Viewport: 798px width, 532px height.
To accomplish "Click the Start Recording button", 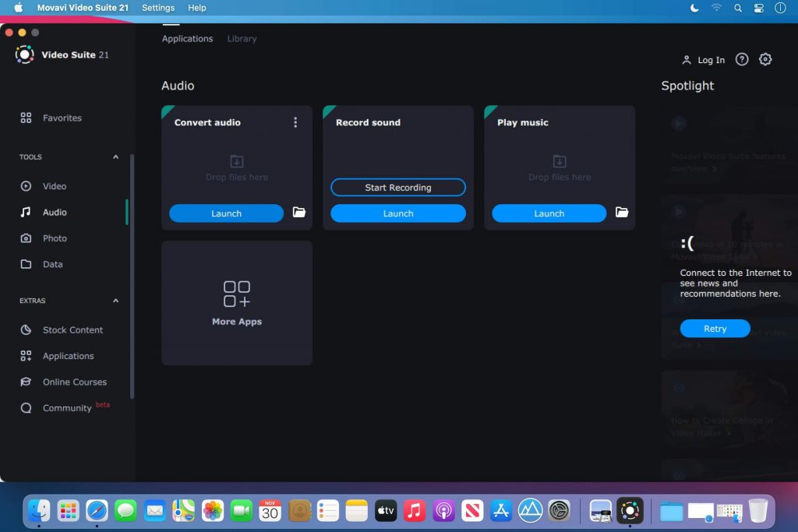I will (397, 187).
